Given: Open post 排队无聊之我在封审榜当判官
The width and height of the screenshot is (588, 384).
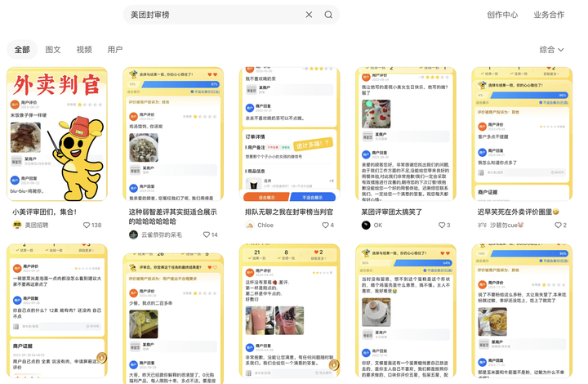Looking at the screenshot, I should [289, 212].
